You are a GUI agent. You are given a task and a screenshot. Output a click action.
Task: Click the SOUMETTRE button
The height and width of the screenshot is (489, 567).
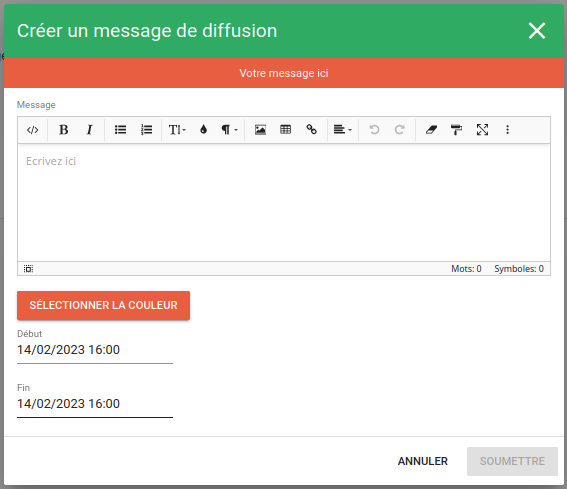512,461
